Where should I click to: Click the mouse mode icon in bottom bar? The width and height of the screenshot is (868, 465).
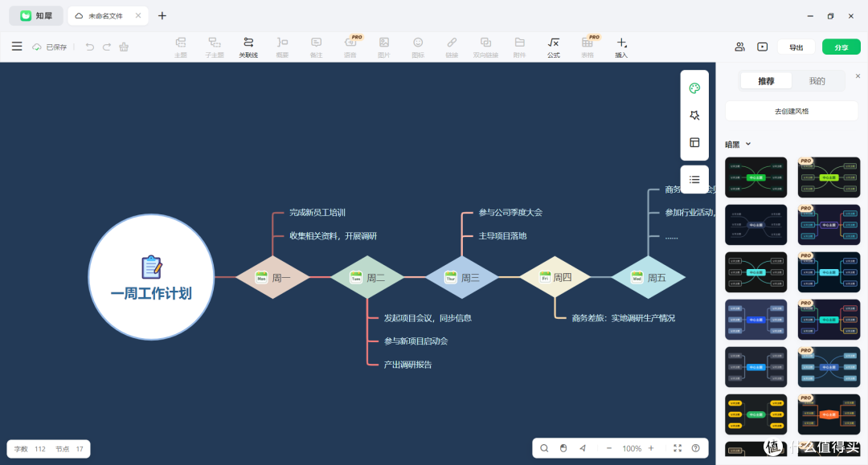[563, 448]
